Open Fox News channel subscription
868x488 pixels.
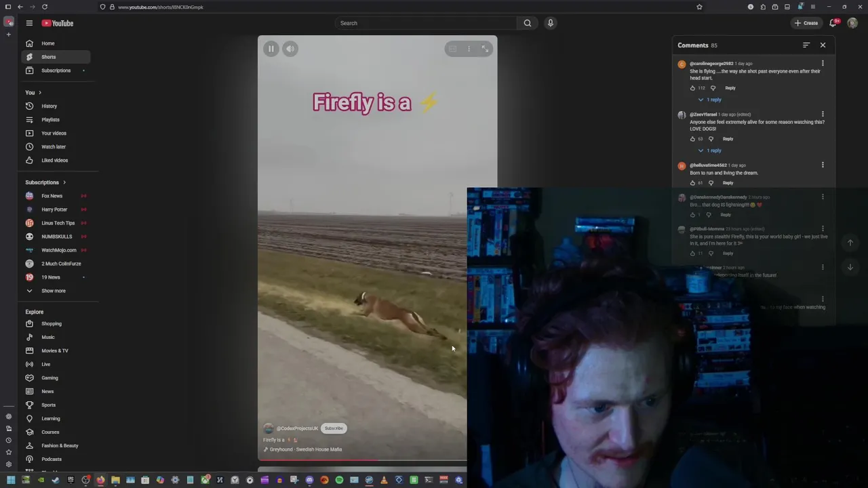54,196
